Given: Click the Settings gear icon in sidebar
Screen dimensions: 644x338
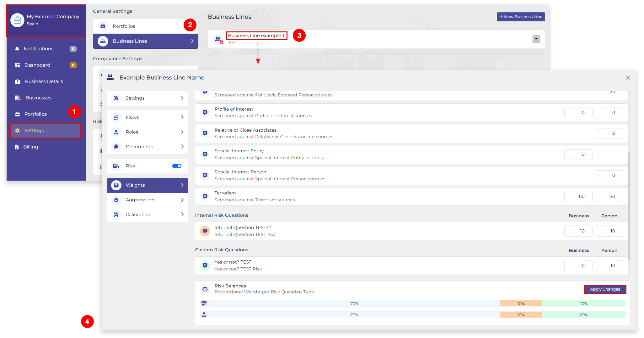Looking at the screenshot, I should (x=17, y=130).
